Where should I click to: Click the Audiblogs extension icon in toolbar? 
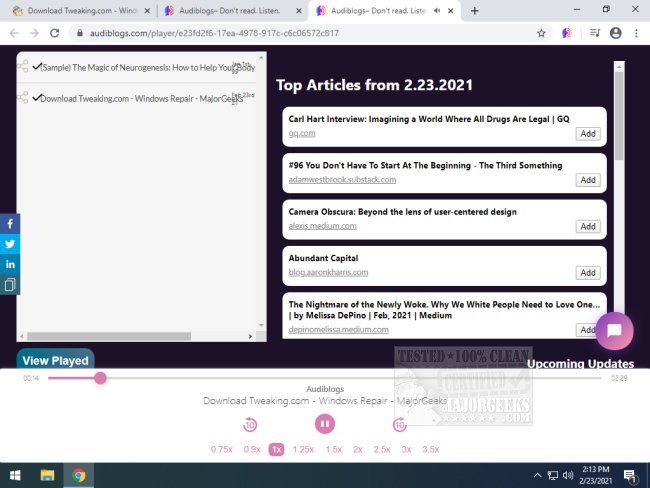click(x=567, y=33)
